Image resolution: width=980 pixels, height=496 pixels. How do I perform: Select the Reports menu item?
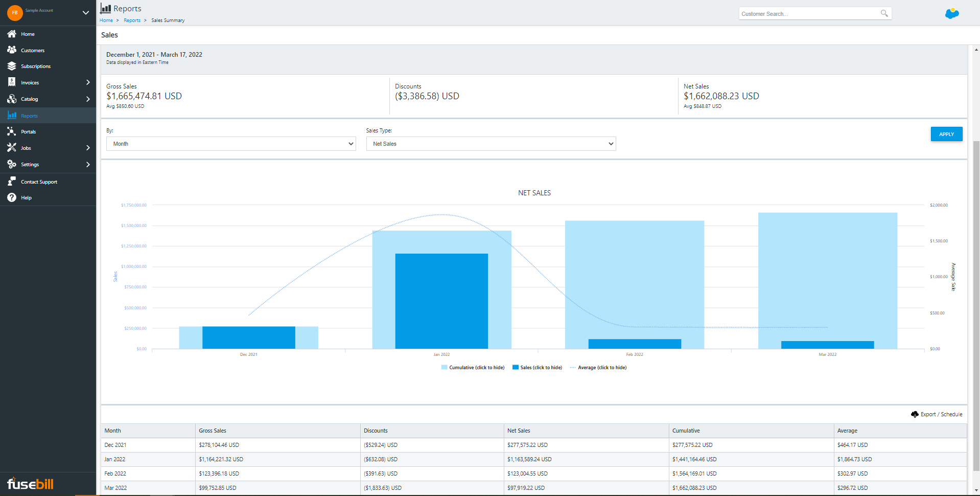pos(48,116)
